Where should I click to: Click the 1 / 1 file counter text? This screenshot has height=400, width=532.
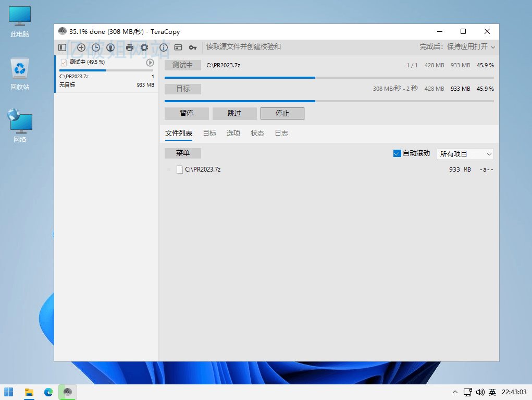click(x=412, y=65)
